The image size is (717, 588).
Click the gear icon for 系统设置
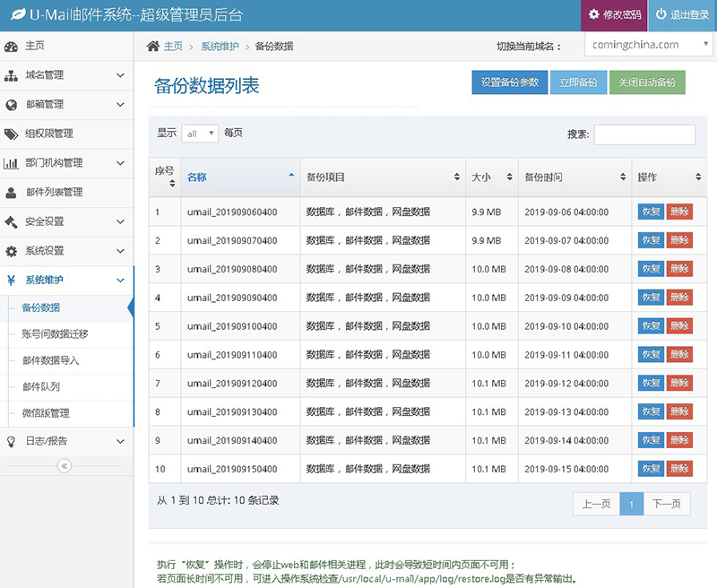[11, 251]
